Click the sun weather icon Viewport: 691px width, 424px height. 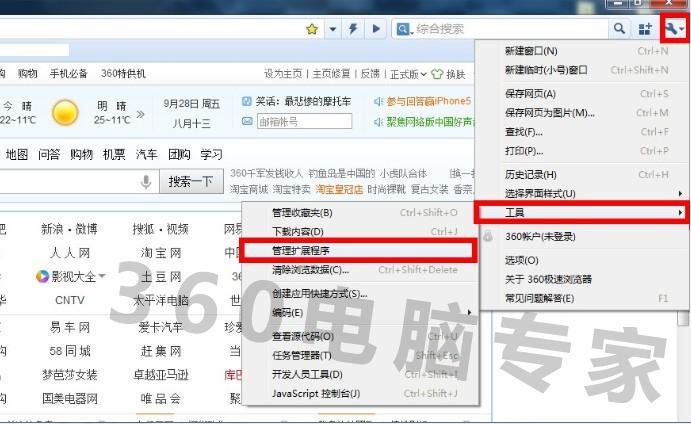(65, 113)
